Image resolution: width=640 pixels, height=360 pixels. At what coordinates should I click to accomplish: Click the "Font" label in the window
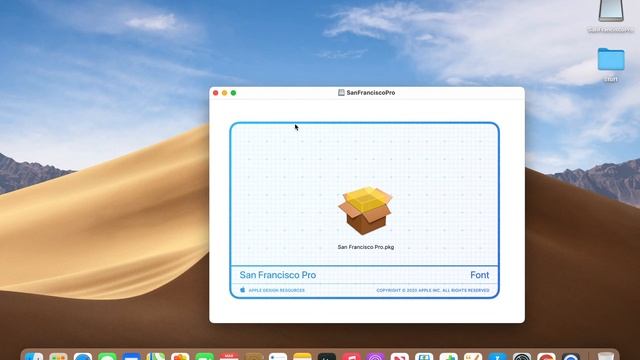coord(480,275)
